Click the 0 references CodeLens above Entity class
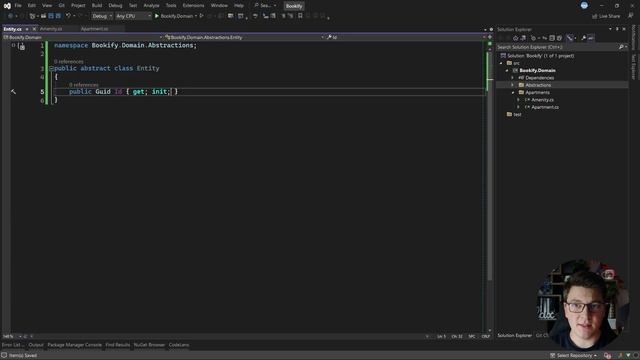Viewport: 640px width, 360px height. [69, 62]
